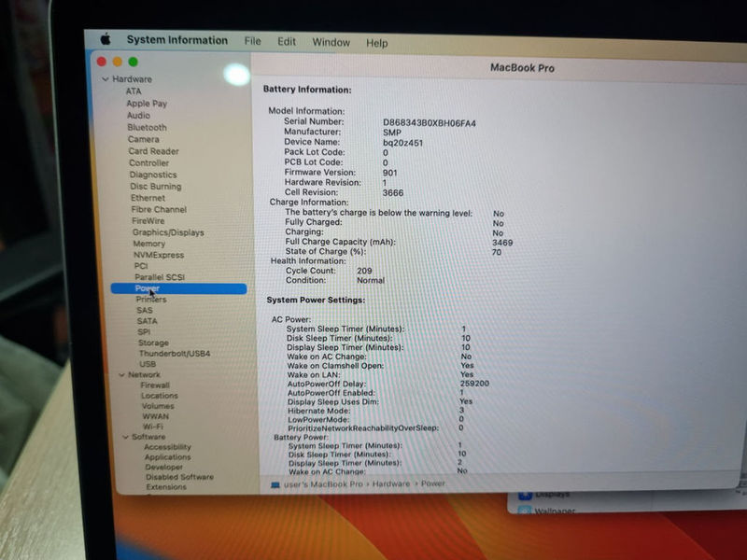Collapse the Software section
The image size is (747, 560).
pos(126,437)
